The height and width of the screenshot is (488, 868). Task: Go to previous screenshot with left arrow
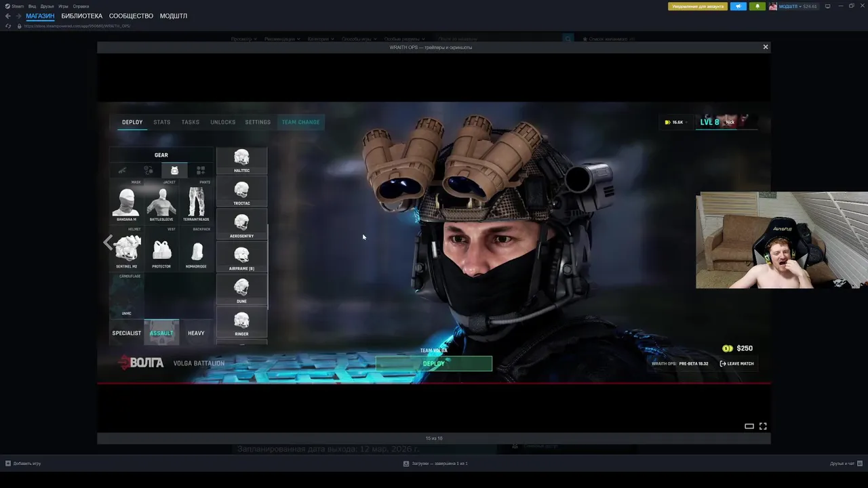[108, 242]
